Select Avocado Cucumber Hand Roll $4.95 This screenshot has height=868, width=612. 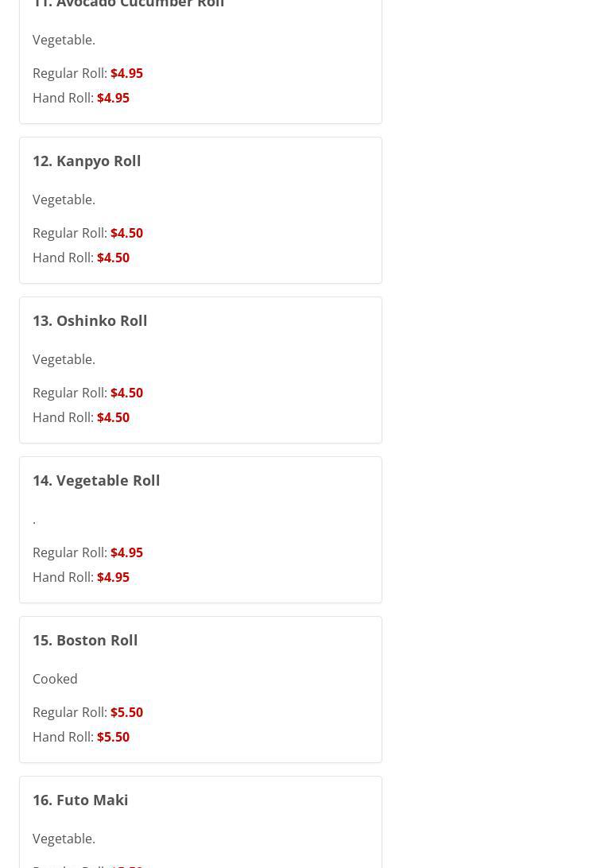tap(113, 98)
